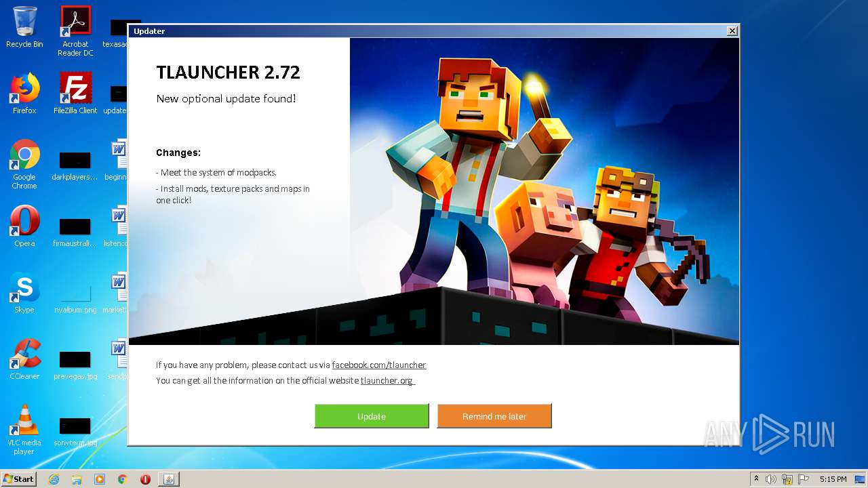This screenshot has width=868, height=488.
Task: Open Internet Explorer in the taskbar
Action: [x=54, y=479]
